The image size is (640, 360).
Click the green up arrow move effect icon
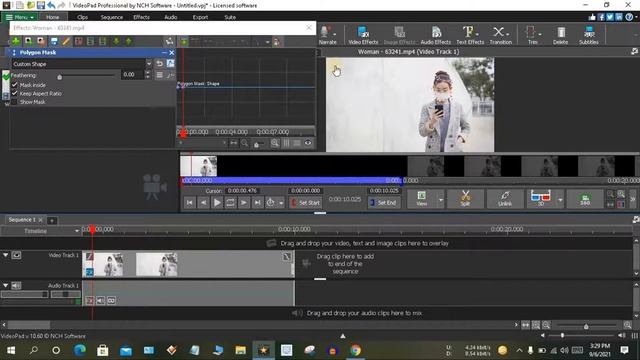click(129, 41)
